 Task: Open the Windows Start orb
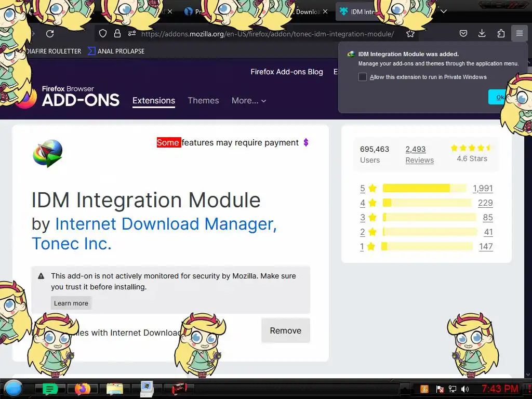pos(13,389)
